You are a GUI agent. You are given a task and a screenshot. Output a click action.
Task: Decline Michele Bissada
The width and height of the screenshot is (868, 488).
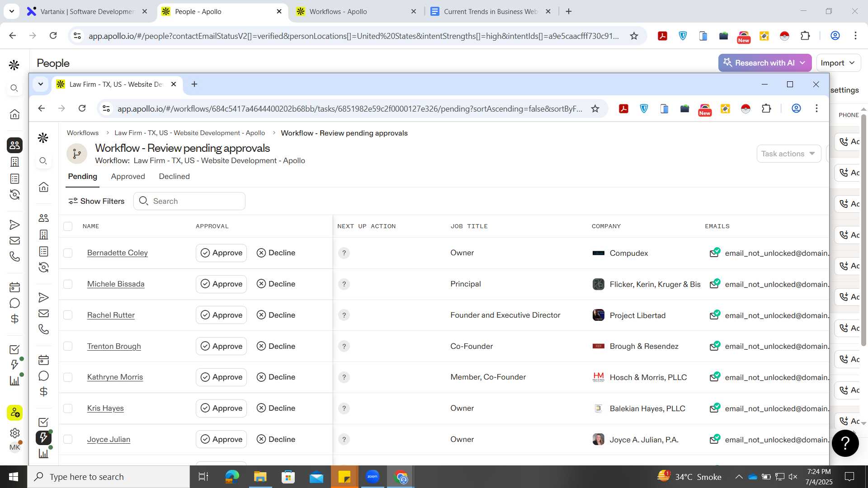pyautogui.click(x=276, y=284)
